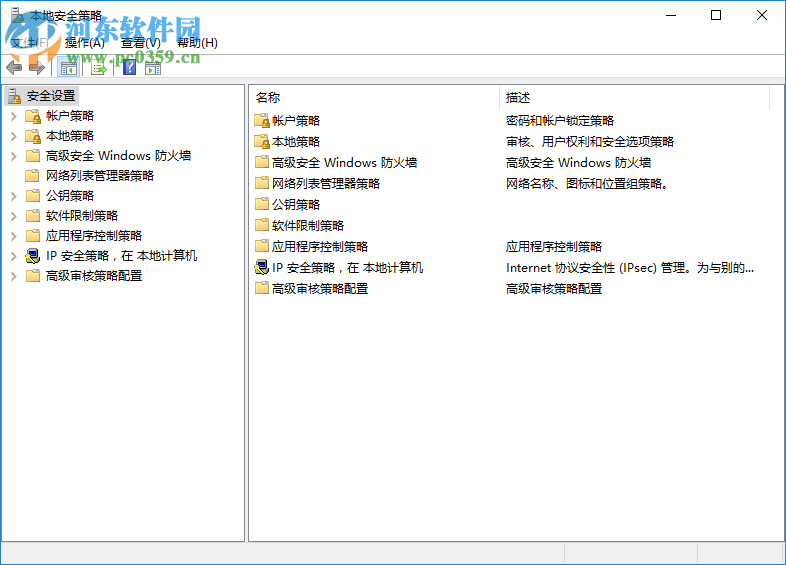
Task: Select IP 安全策略 icon in list pane
Action: (262, 267)
